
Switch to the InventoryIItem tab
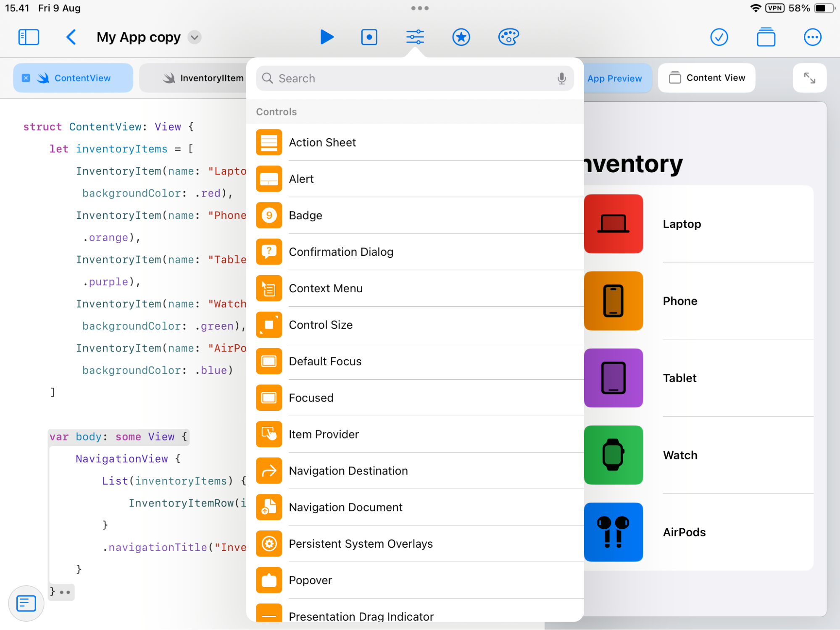(212, 78)
